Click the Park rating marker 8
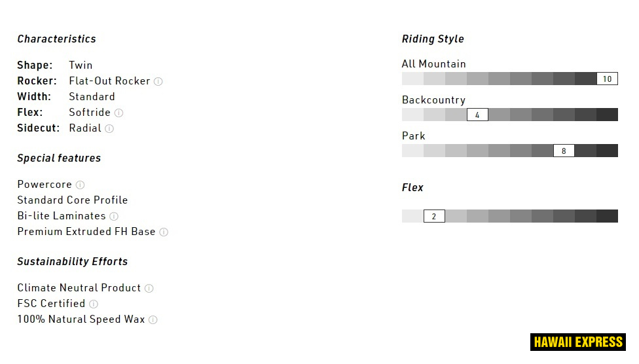This screenshot has height=364, width=639. 564,151
